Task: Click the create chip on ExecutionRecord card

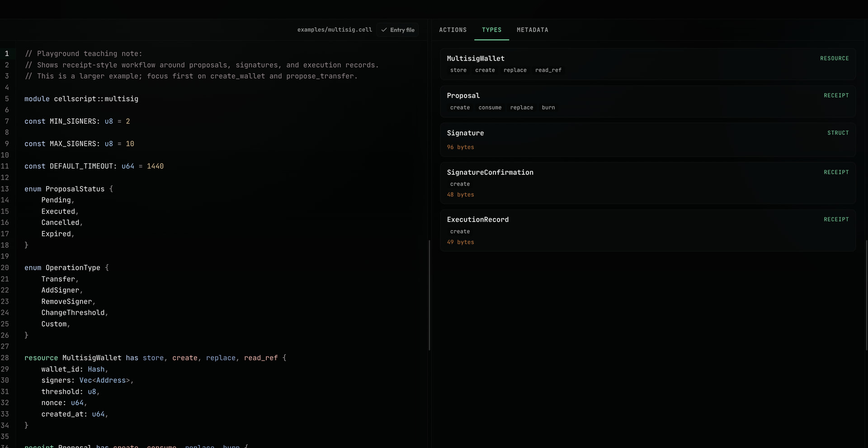Action: pos(460,231)
